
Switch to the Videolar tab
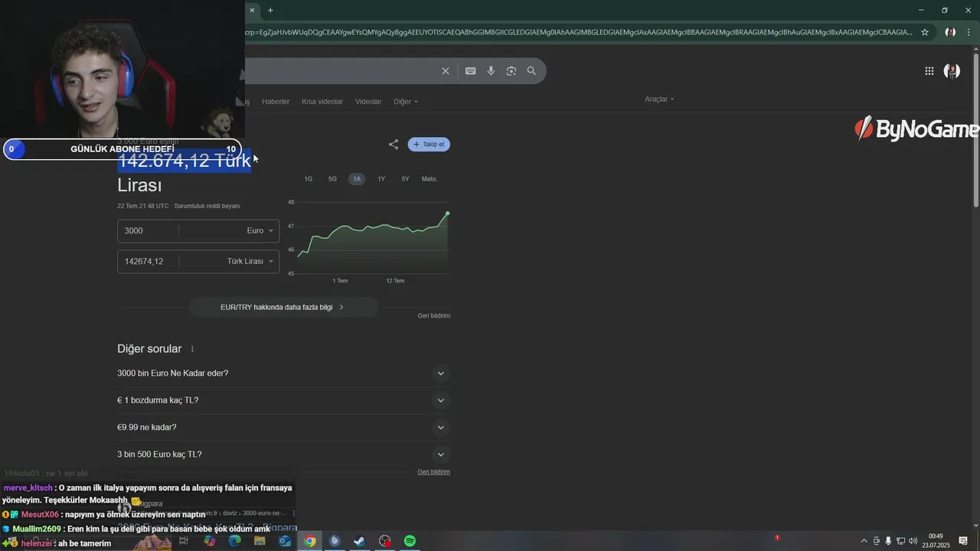click(x=368, y=102)
